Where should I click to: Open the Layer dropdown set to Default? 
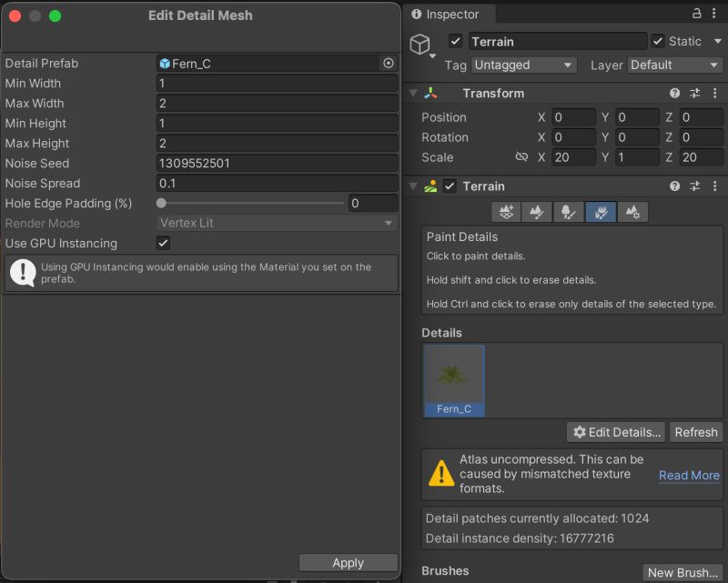tap(675, 65)
